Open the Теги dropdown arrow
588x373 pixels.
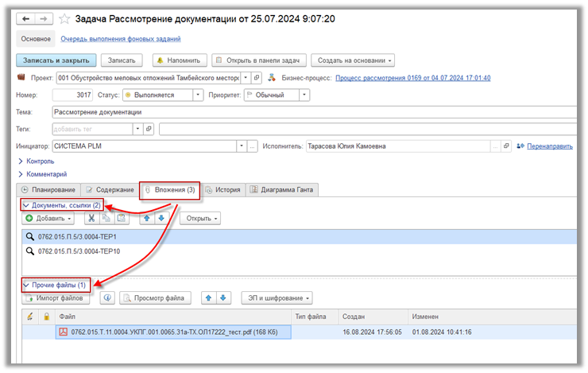click(x=137, y=129)
